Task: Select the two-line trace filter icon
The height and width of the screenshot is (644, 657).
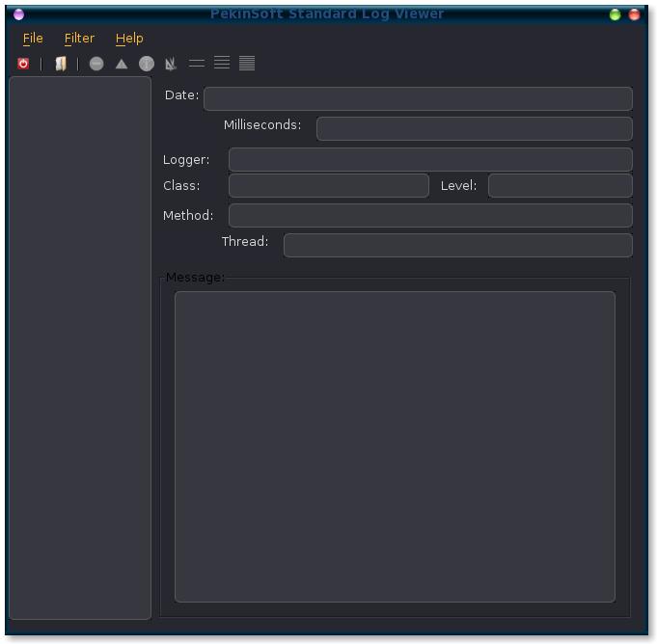Action: tap(197, 64)
